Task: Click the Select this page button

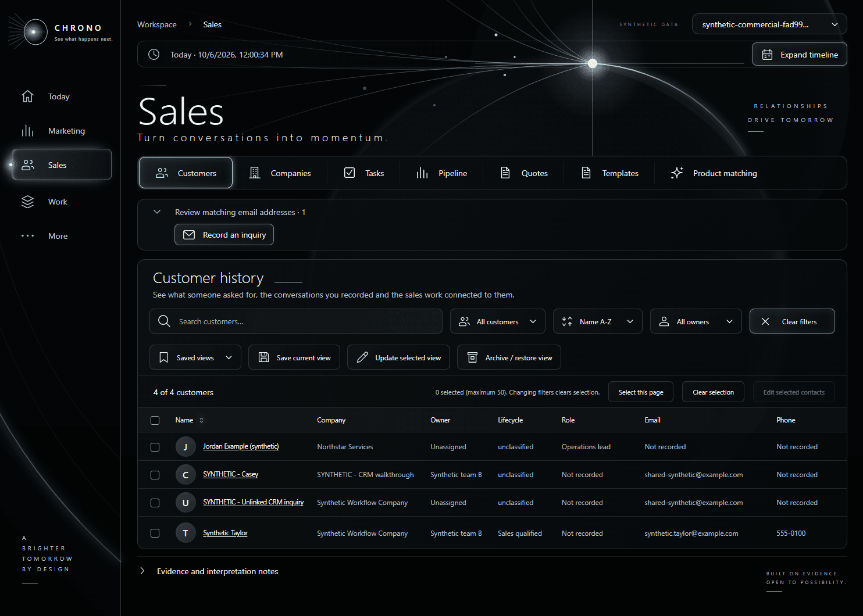Action: 641,392
